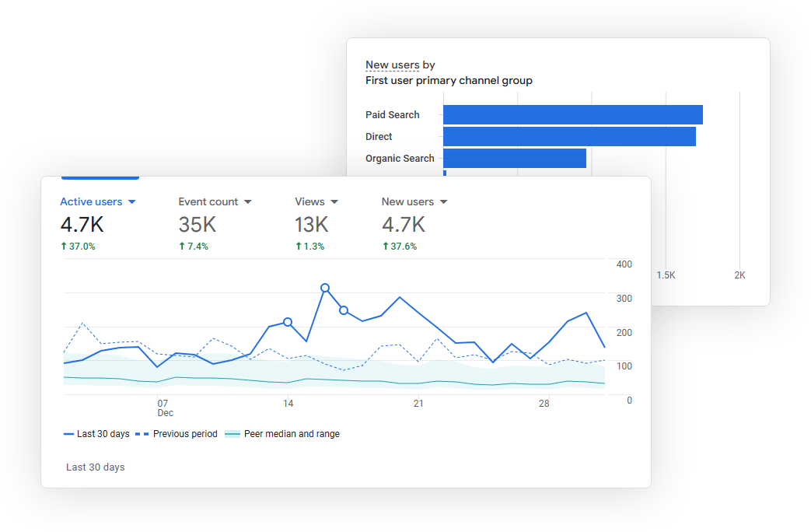Toggle the solid Last 30 days legend series
This screenshot has width=811, height=532.
(96, 434)
